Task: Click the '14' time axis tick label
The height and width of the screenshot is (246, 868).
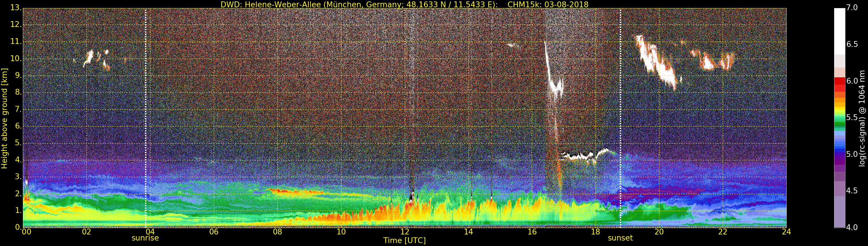Action: coord(468,232)
